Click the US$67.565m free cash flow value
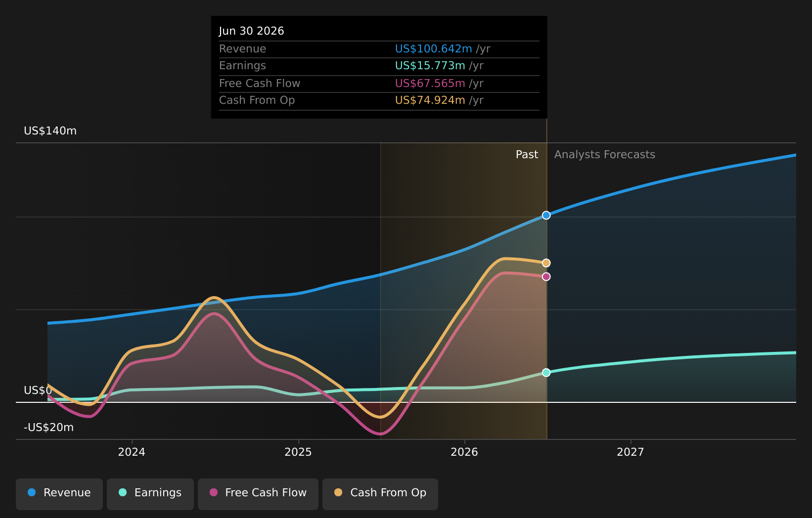The width and height of the screenshot is (812, 518). [430, 84]
